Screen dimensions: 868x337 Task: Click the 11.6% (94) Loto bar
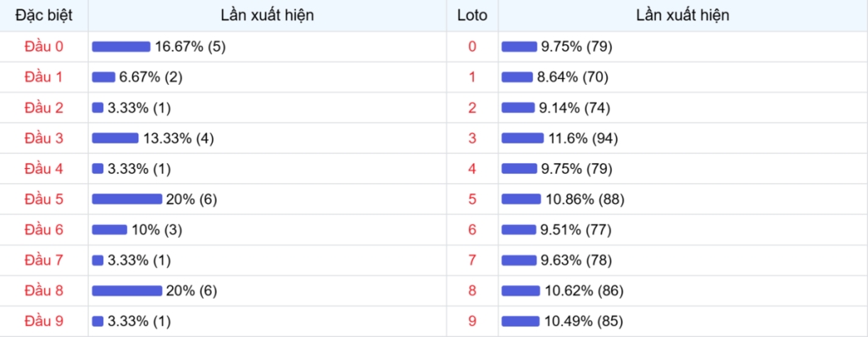[522, 138]
